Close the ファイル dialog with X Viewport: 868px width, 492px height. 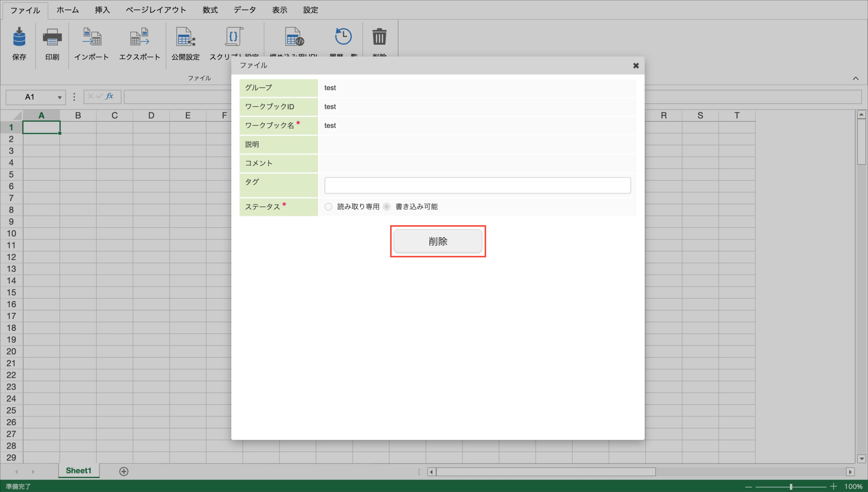click(636, 65)
